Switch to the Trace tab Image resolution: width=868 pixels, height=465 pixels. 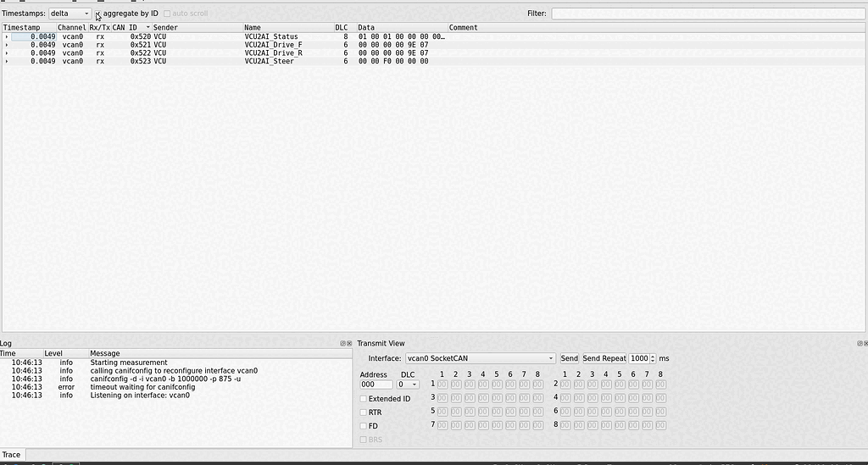click(11, 455)
